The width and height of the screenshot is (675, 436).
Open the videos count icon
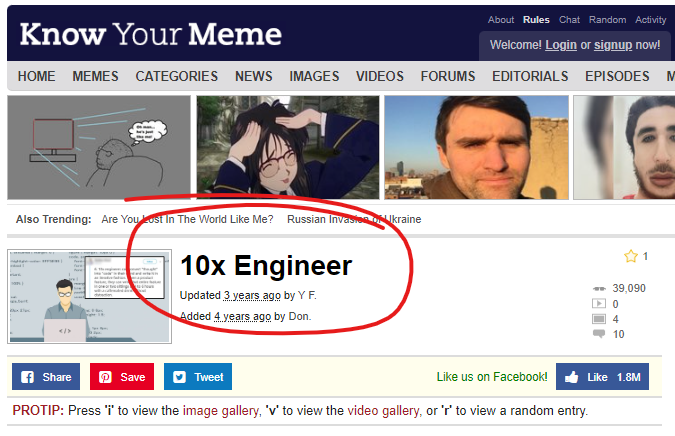pos(599,304)
